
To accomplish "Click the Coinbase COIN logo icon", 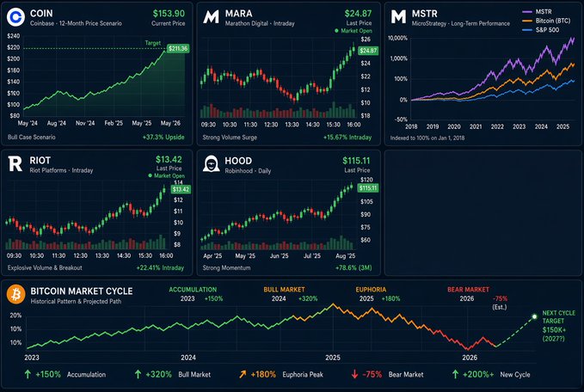I will pyautogui.click(x=15, y=17).
